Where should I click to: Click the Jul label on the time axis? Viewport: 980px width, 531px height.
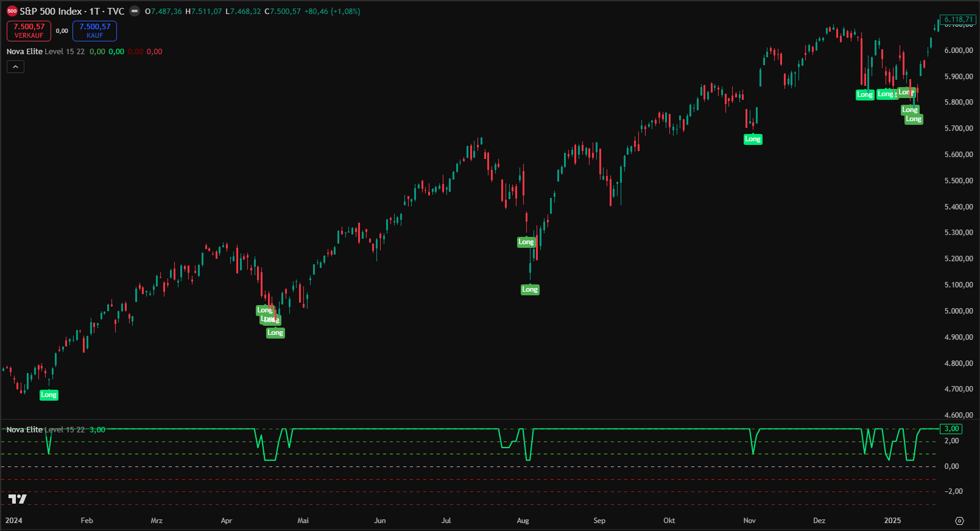[x=446, y=521]
